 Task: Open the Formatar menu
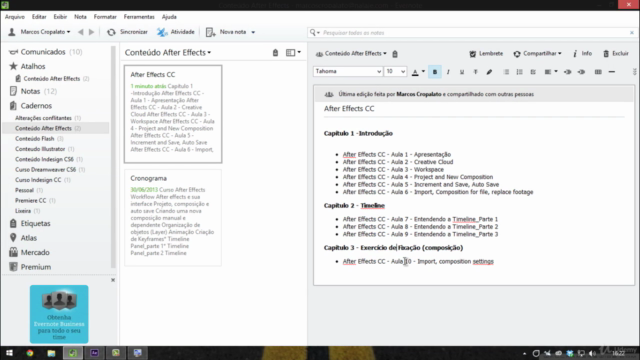coord(105,17)
